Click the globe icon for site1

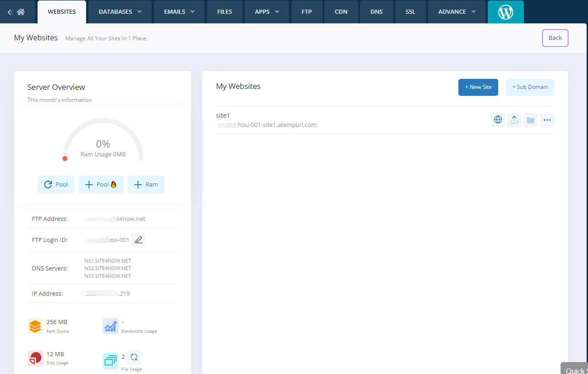pos(498,120)
